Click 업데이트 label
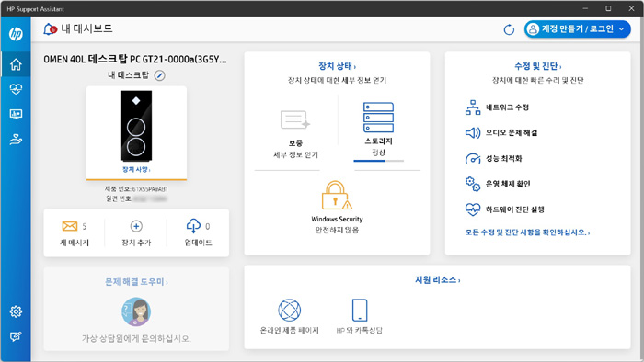Image resolution: width=644 pixels, height=362 pixels. click(198, 243)
